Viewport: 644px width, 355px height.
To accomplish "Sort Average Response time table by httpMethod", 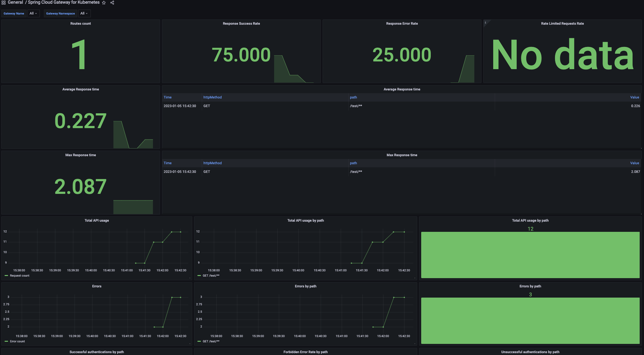I will click(x=213, y=97).
